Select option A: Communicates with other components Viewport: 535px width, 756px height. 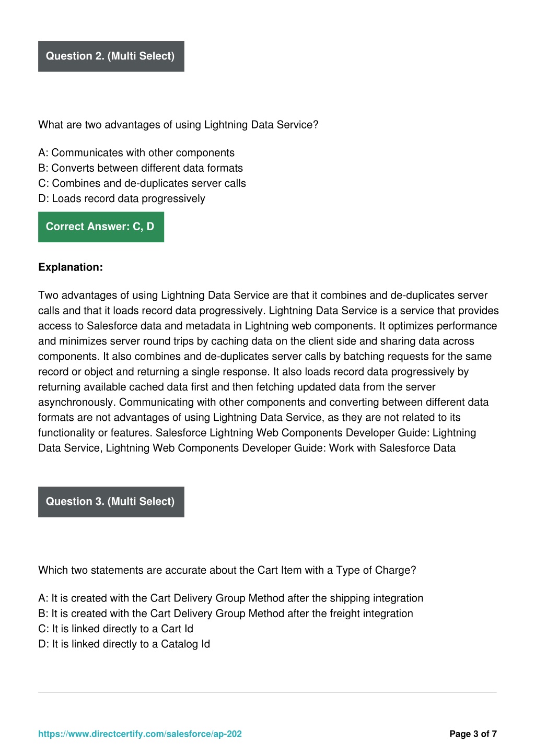[136, 153]
